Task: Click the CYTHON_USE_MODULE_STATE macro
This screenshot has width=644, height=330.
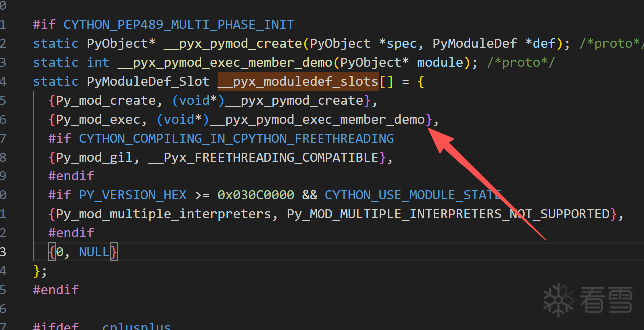Action: (x=413, y=195)
